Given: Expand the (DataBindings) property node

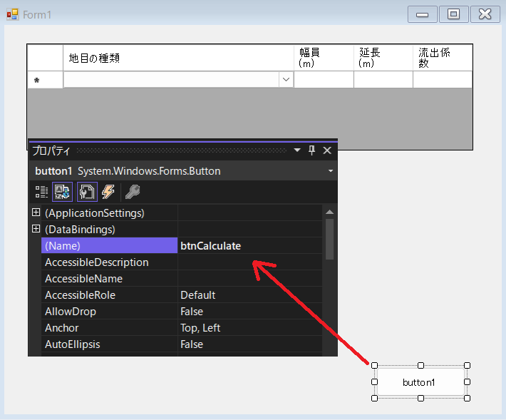Looking at the screenshot, I should (x=36, y=229).
